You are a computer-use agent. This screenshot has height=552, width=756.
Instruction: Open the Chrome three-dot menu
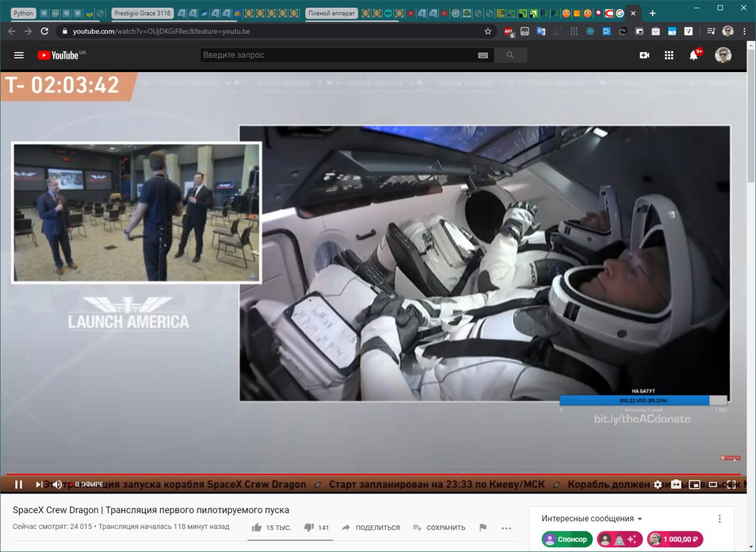pos(744,31)
